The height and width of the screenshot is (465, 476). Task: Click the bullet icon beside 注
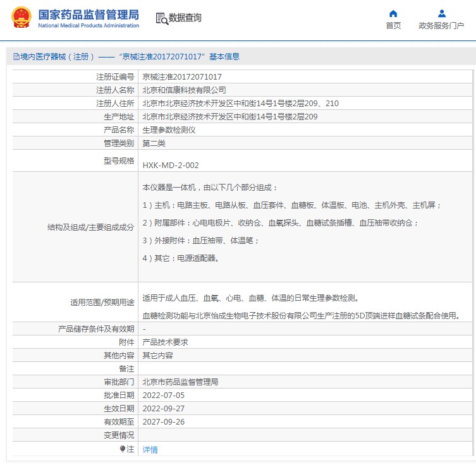(x=123, y=449)
